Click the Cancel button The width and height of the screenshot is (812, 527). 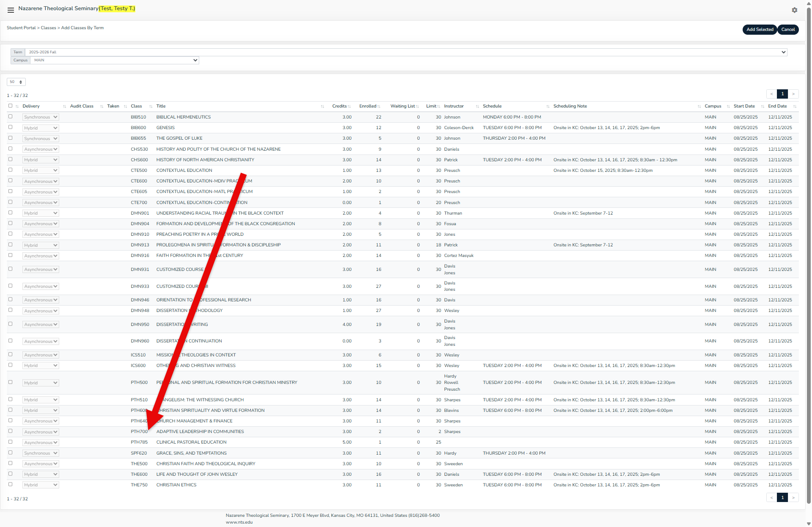[x=788, y=30]
